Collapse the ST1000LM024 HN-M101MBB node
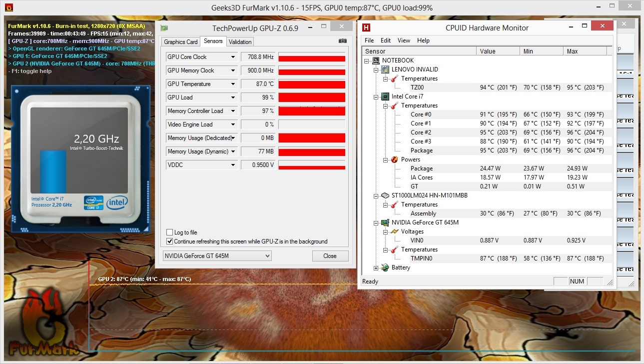 pos(376,196)
